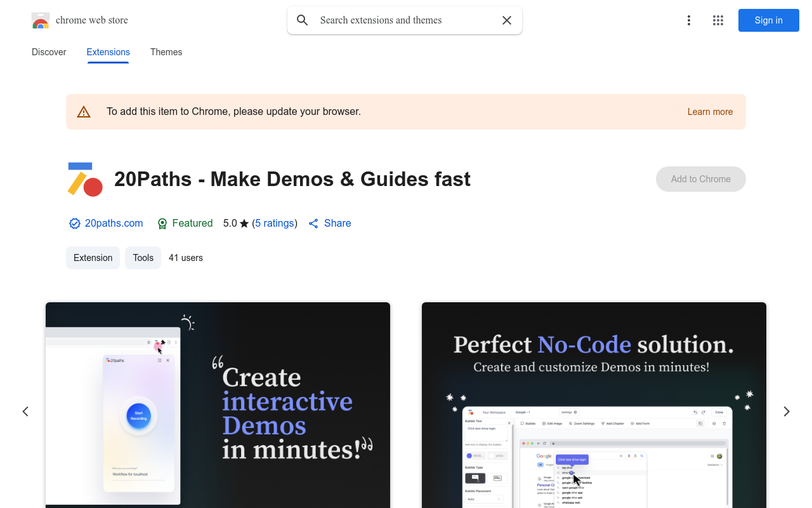Click the 20Paths extension logo
This screenshot has height=508, width=812.
85,179
